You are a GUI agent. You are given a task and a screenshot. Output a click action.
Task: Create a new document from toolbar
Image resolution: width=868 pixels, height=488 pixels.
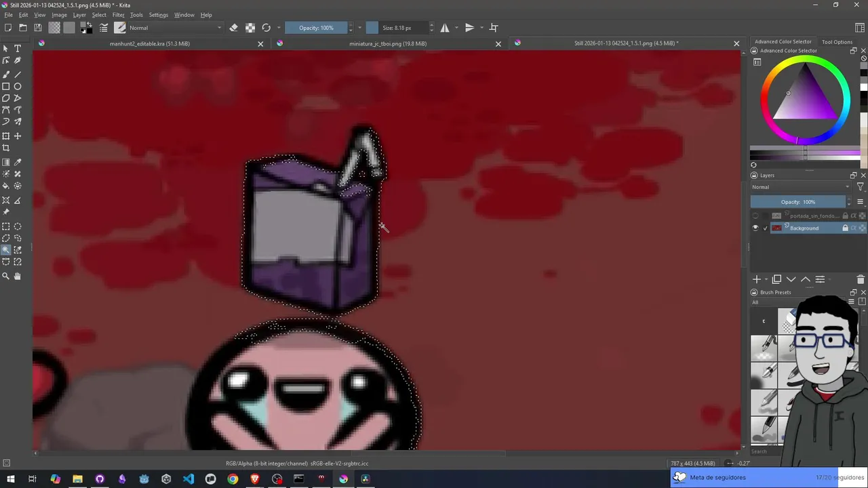[x=8, y=28]
